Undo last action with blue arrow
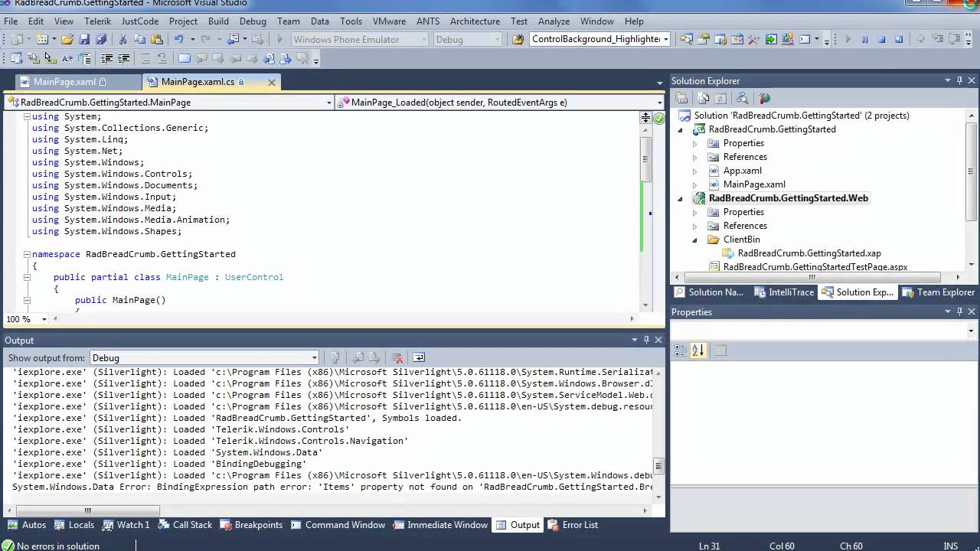Image resolution: width=980 pixels, height=551 pixels. click(x=178, y=39)
